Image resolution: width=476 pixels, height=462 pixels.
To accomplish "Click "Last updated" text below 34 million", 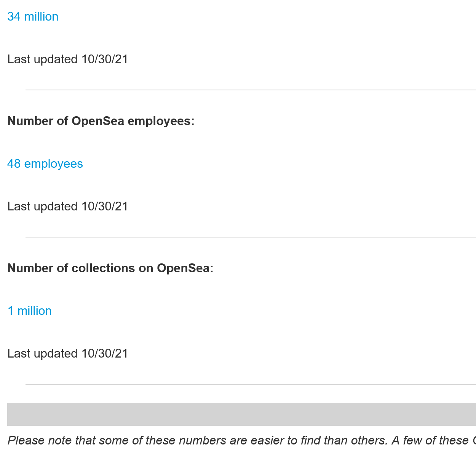I will click(x=42, y=59).
